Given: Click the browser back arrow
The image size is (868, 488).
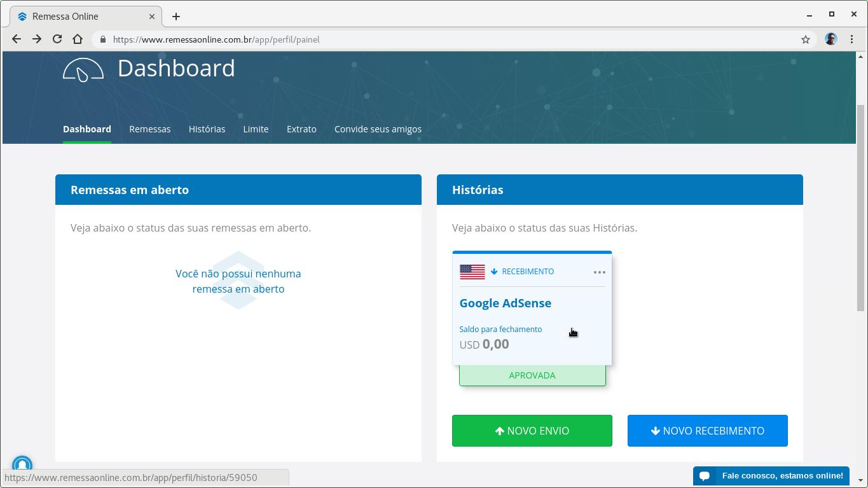Looking at the screenshot, I should (17, 39).
